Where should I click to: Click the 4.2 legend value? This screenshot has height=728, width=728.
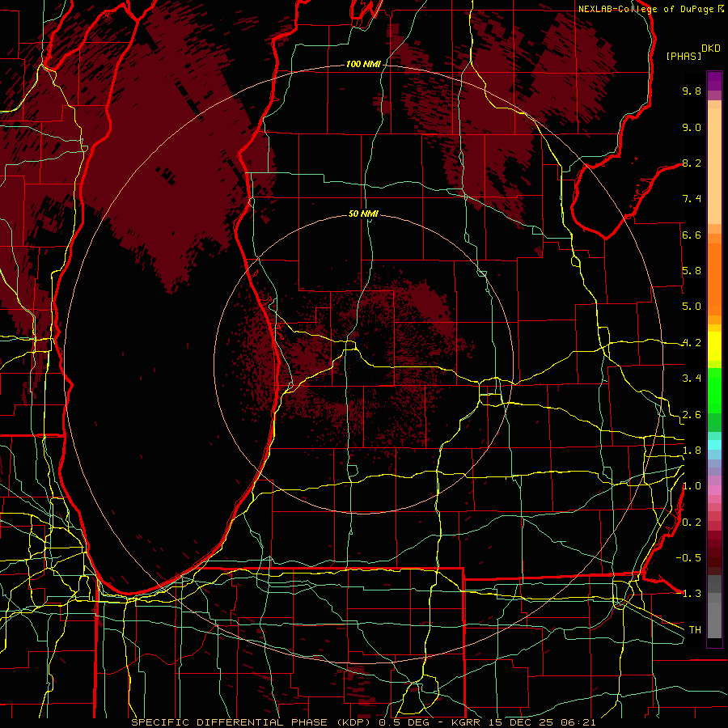(692, 343)
